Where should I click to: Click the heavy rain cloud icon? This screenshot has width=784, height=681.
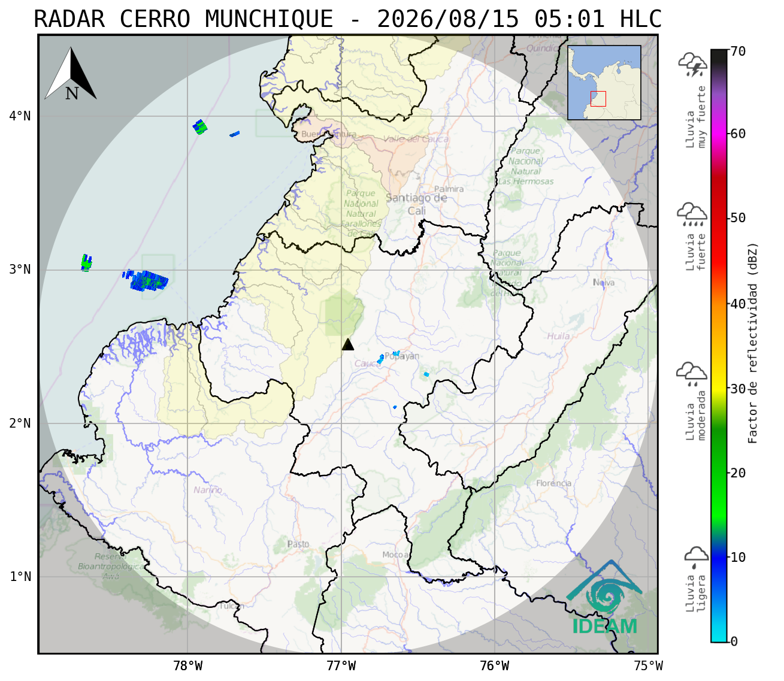point(692,214)
